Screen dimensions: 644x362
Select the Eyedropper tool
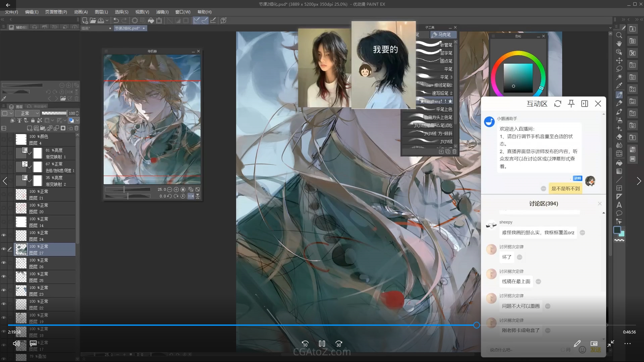(x=619, y=86)
